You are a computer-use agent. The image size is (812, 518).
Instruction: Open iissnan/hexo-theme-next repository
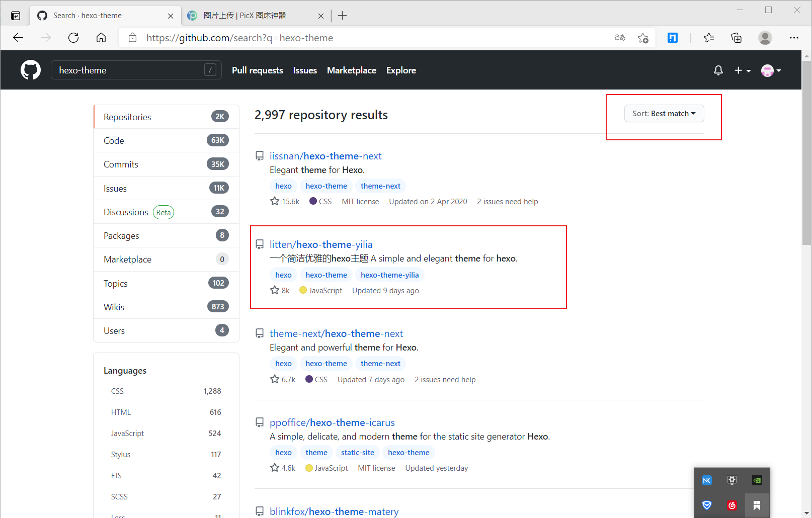pyautogui.click(x=326, y=156)
